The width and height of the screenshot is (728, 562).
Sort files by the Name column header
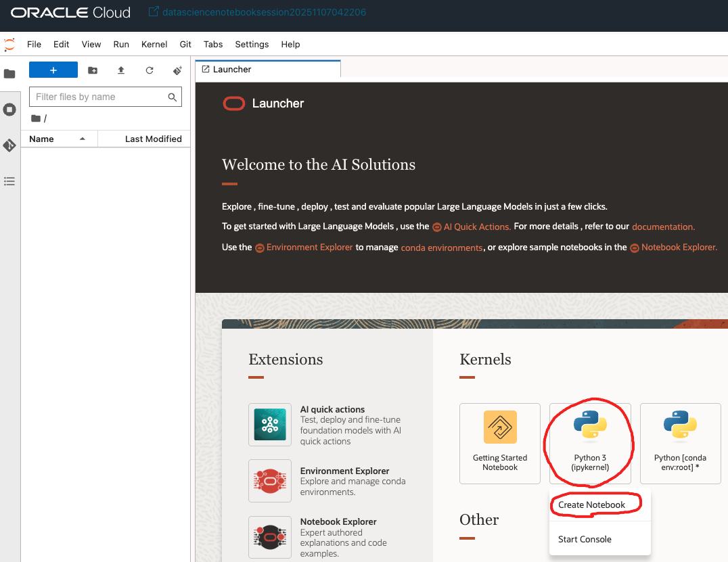[x=59, y=139]
